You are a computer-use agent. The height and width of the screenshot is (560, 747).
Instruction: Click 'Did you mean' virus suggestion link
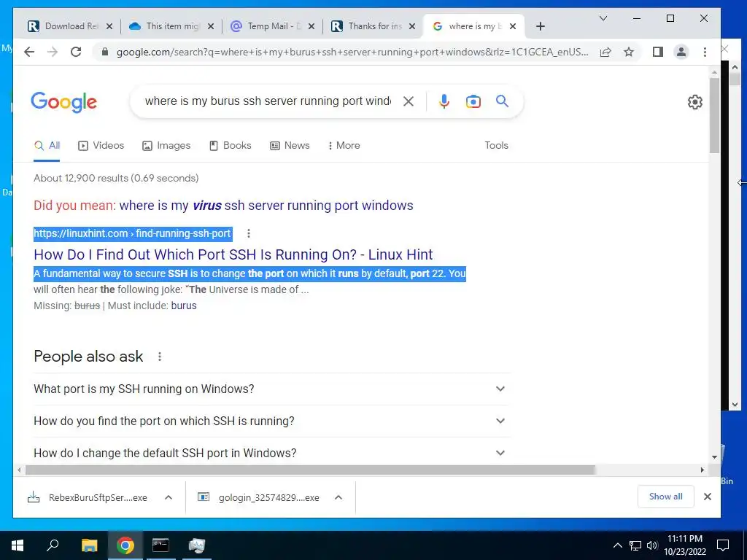[266, 205]
